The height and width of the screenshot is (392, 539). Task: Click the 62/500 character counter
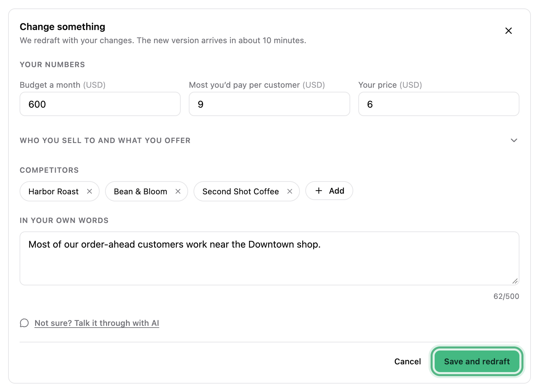506,296
